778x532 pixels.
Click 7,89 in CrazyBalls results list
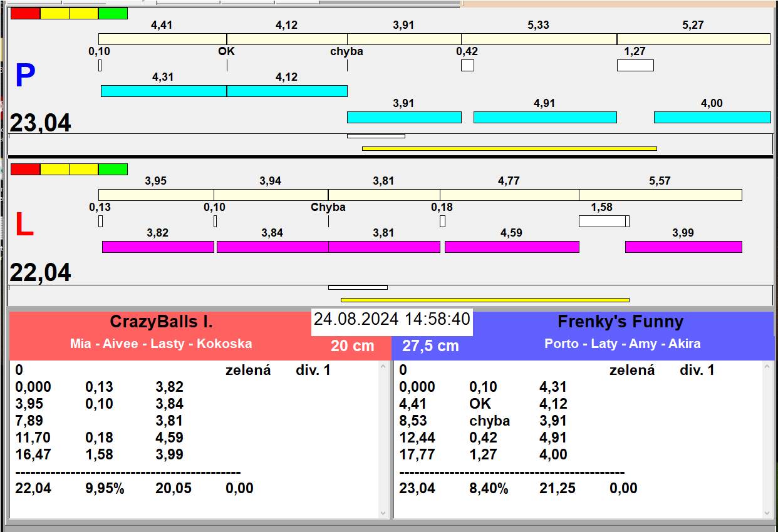pyautogui.click(x=29, y=421)
